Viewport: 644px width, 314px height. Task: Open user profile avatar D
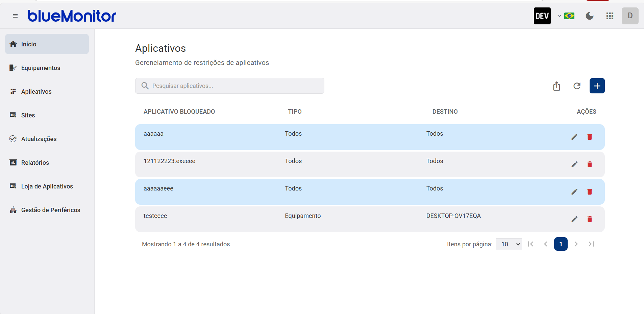pyautogui.click(x=630, y=16)
